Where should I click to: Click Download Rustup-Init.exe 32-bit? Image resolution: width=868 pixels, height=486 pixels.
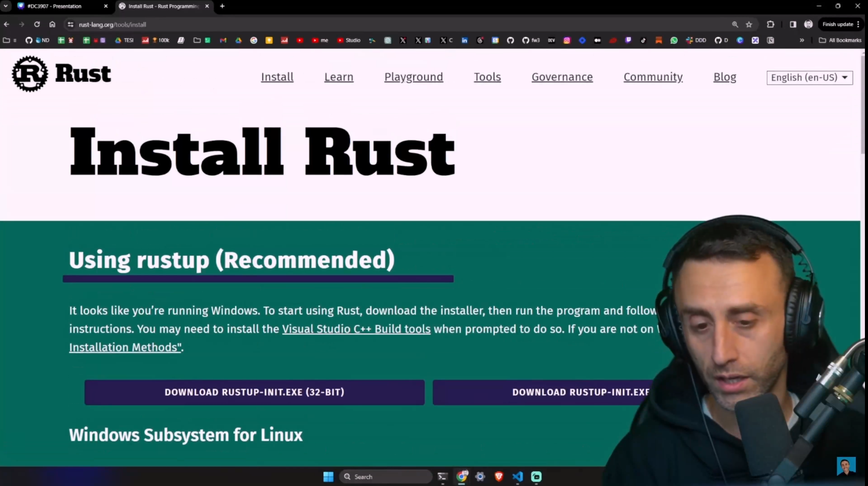point(254,392)
